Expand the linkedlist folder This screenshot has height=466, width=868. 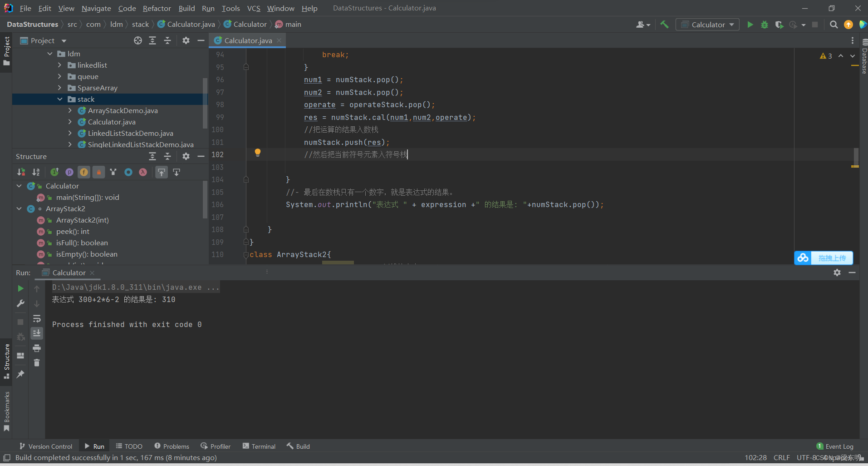59,65
